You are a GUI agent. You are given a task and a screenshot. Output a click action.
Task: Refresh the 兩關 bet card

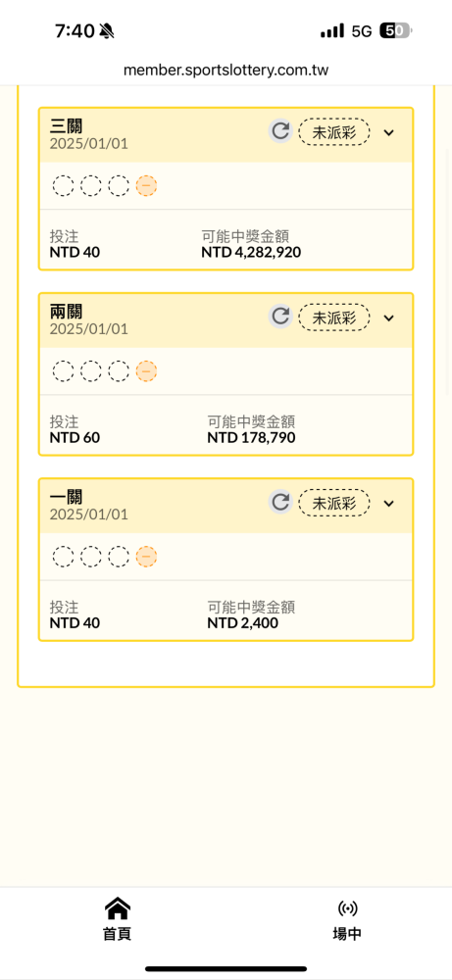click(x=280, y=317)
